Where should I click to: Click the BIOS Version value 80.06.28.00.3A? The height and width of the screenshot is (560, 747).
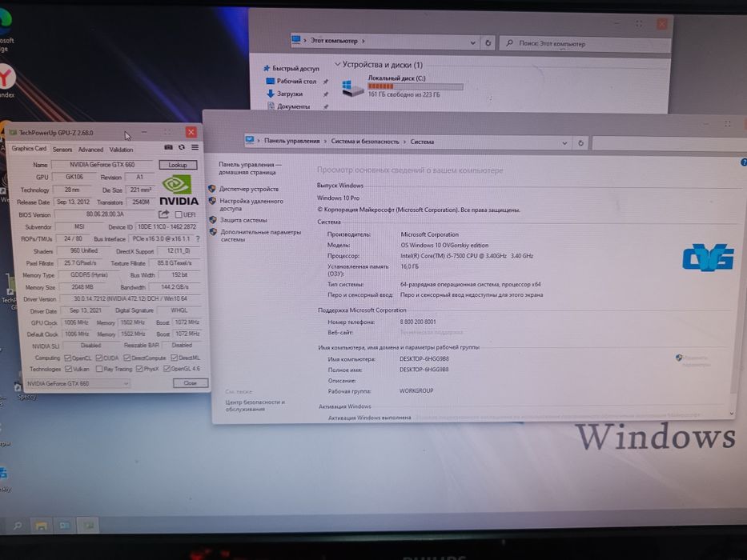(105, 214)
